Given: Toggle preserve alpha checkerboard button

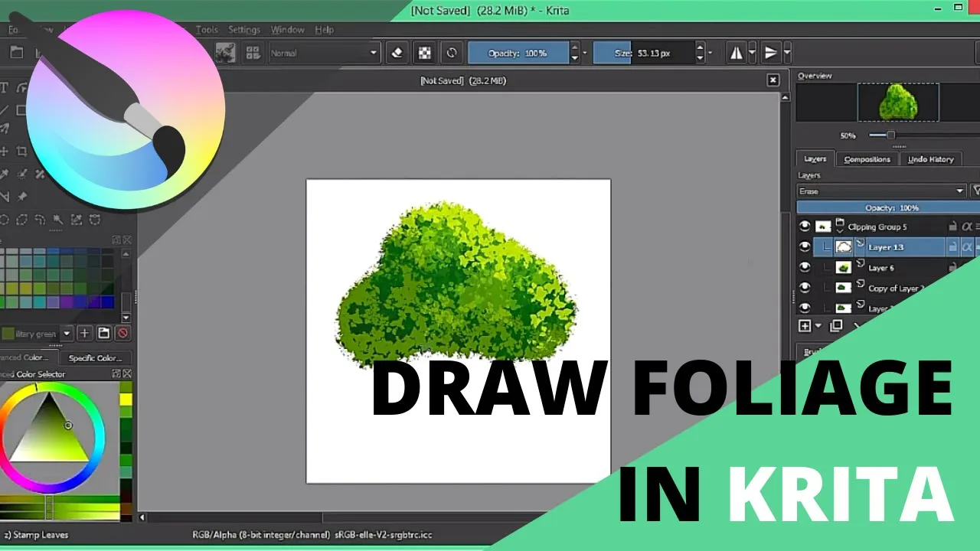Looking at the screenshot, I should pyautogui.click(x=423, y=53).
